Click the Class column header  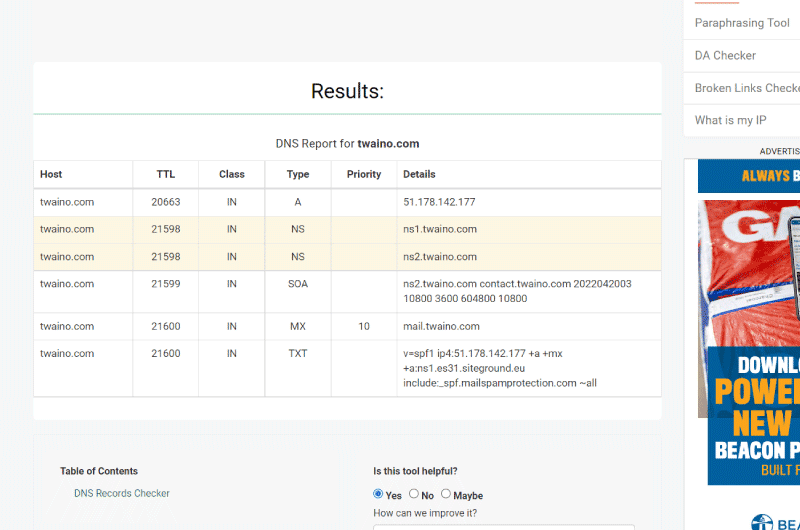pyautogui.click(x=232, y=174)
